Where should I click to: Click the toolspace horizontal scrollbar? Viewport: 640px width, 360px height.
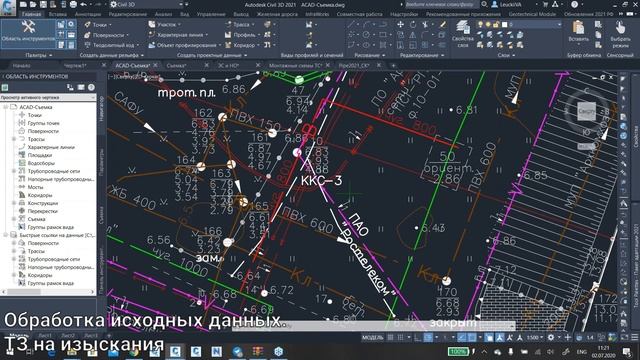(x=47, y=292)
